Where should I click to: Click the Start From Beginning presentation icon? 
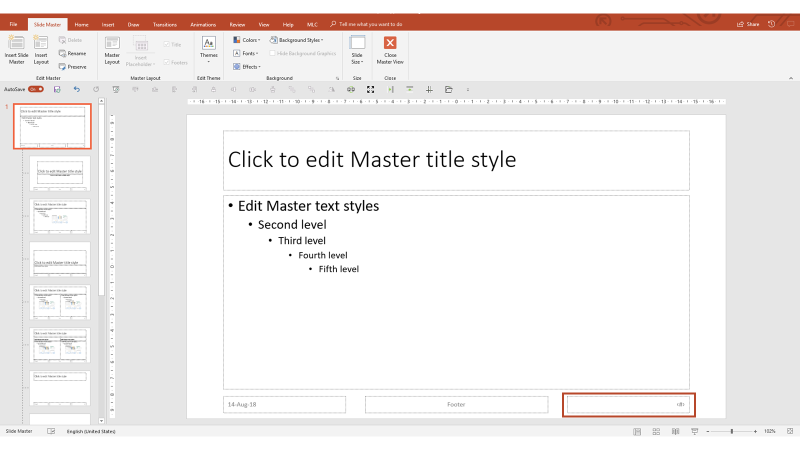[116, 89]
